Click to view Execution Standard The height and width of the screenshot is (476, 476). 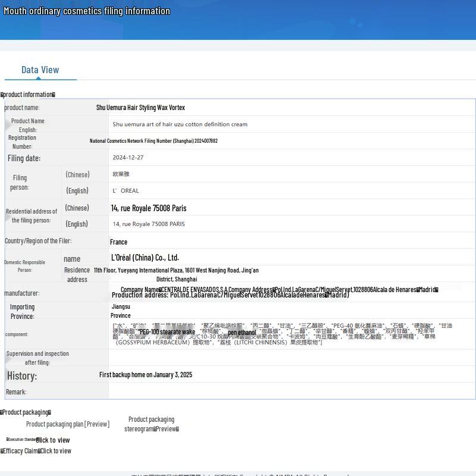point(54,440)
